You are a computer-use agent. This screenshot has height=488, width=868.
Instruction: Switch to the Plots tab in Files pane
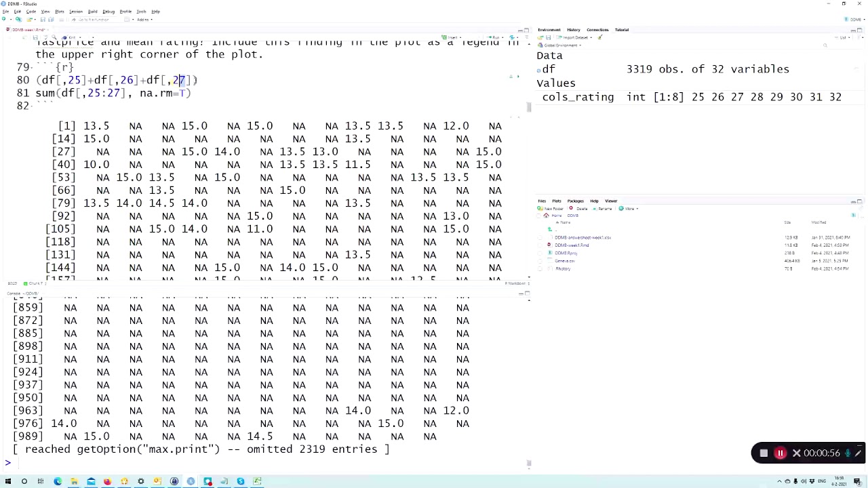tap(557, 201)
